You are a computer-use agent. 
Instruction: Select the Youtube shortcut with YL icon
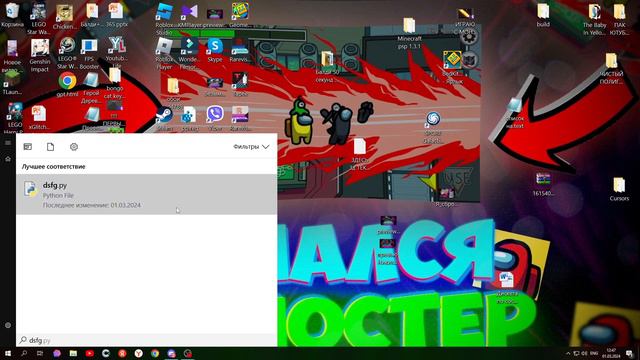[116, 52]
